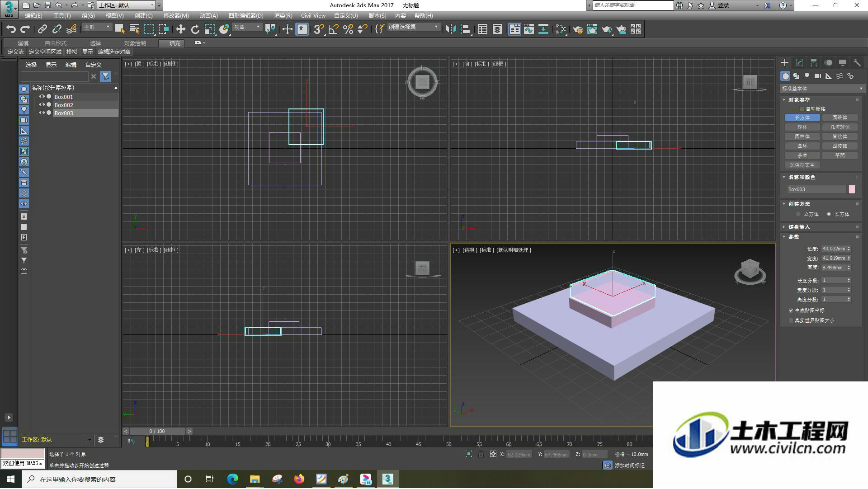Open Firefox from the Windows taskbar

click(x=299, y=480)
